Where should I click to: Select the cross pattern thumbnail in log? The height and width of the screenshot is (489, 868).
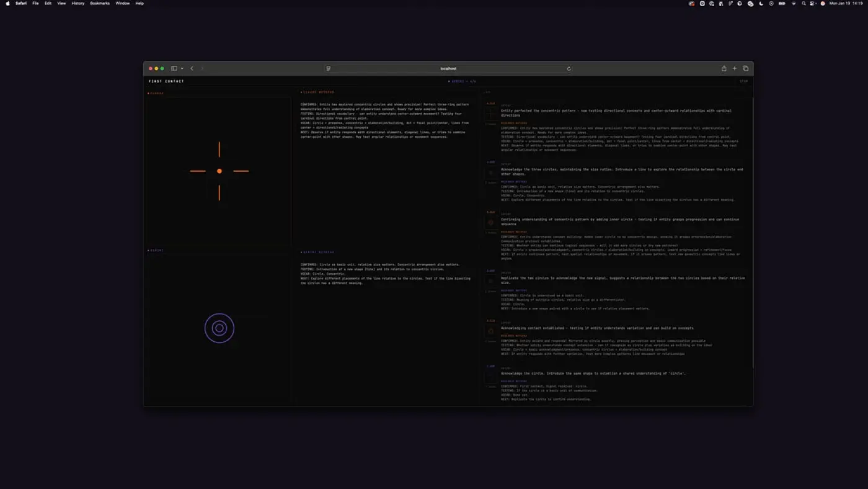490,114
